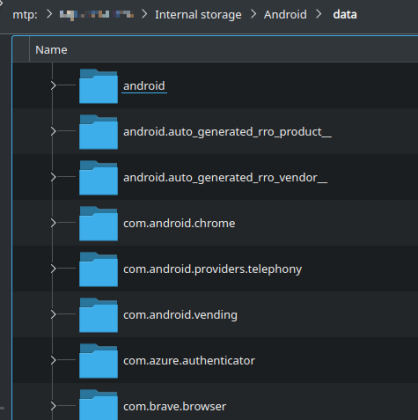Go to the mtp: breadcrumb root
The height and width of the screenshot is (420, 418).
tap(25, 15)
